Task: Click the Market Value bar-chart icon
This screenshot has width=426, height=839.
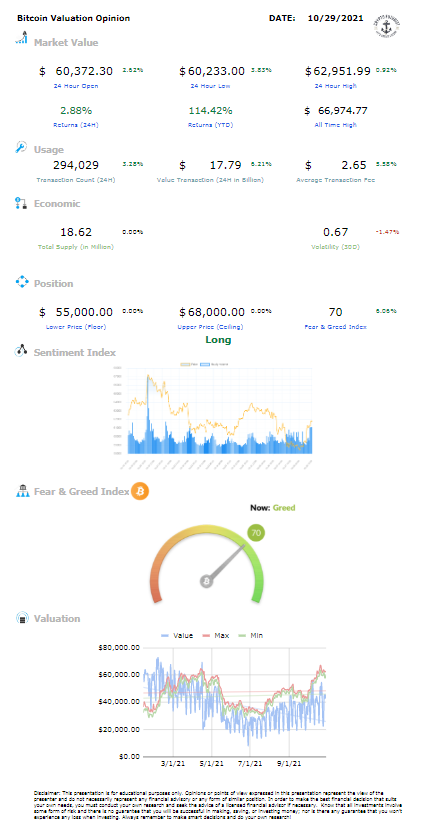Action: coord(21,39)
